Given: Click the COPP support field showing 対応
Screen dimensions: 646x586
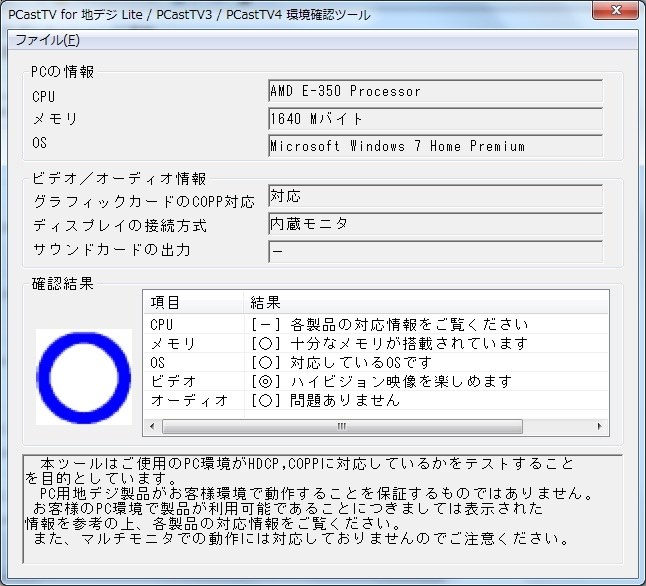Looking at the screenshot, I should [x=435, y=196].
